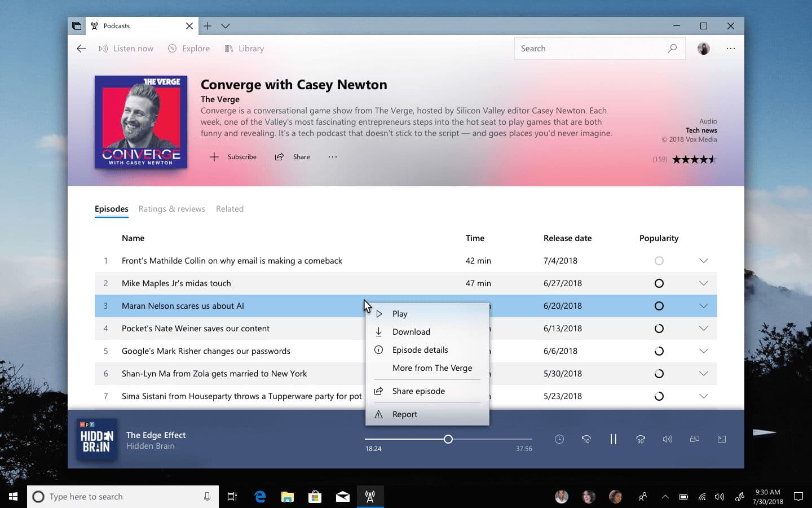Viewport: 812px width, 508px height.
Task: Click the Converge podcast cover art
Action: tap(141, 122)
